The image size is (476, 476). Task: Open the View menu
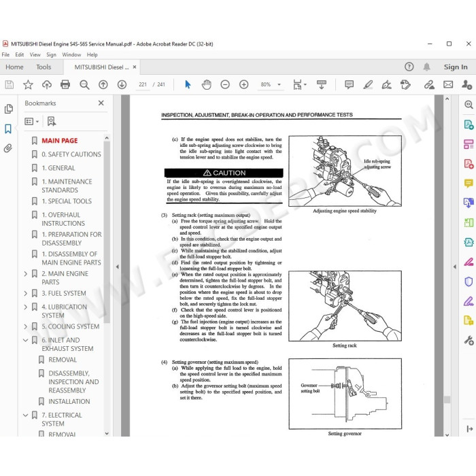(x=35, y=54)
